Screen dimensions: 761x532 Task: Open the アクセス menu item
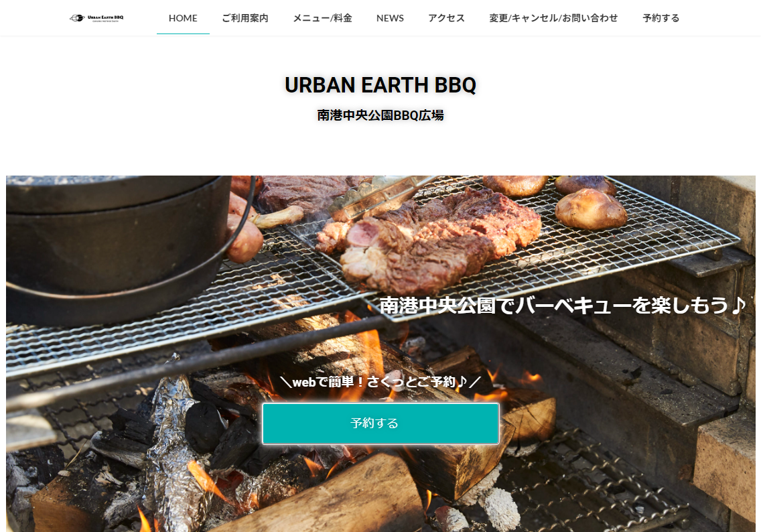[446, 18]
